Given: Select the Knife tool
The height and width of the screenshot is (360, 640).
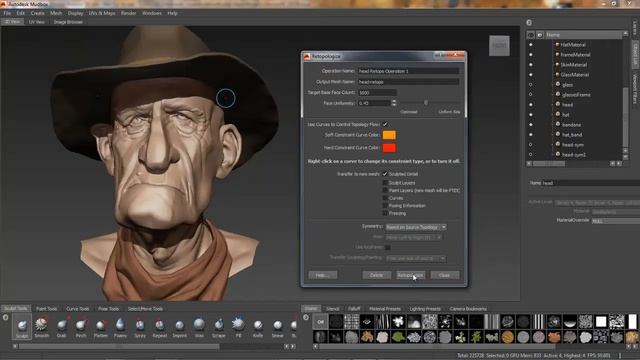Looking at the screenshot, I should [x=258, y=327].
